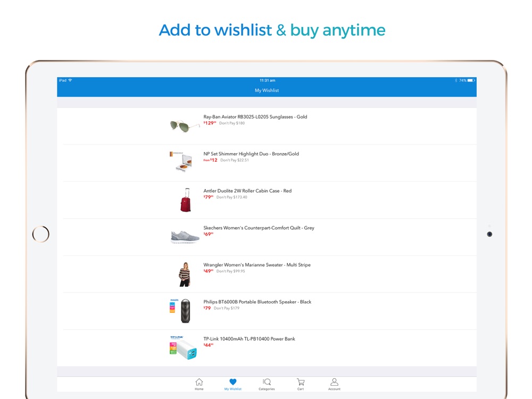Click the iPad home button
This screenshot has height=399, width=532.
click(x=41, y=234)
